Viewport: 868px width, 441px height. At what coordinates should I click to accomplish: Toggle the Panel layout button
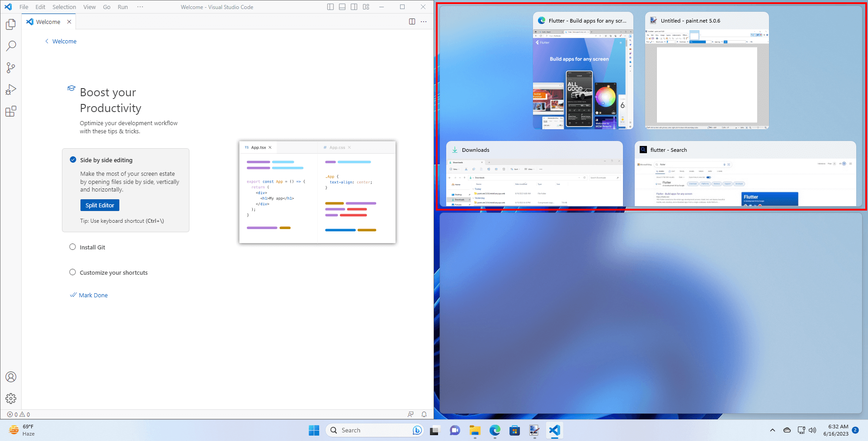pyautogui.click(x=342, y=7)
